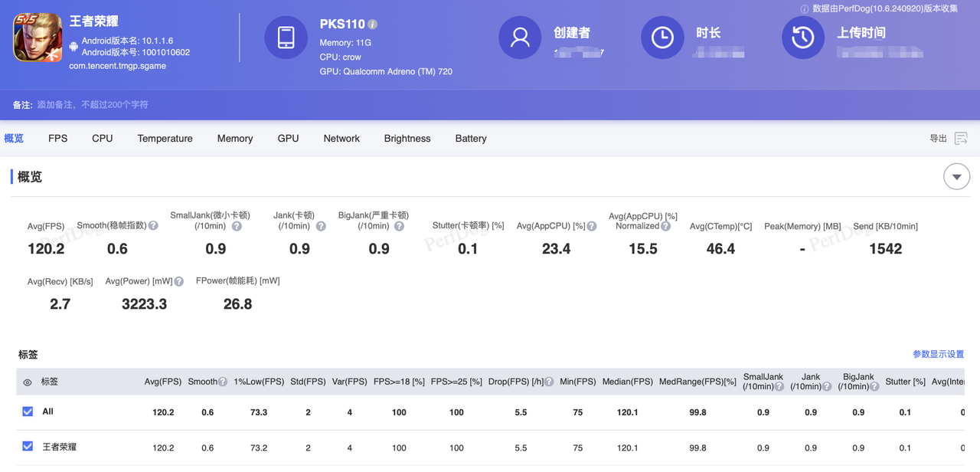The height and width of the screenshot is (472, 980).
Task: Open help for Smooth(稳帧指数) metric
Action: point(153,226)
